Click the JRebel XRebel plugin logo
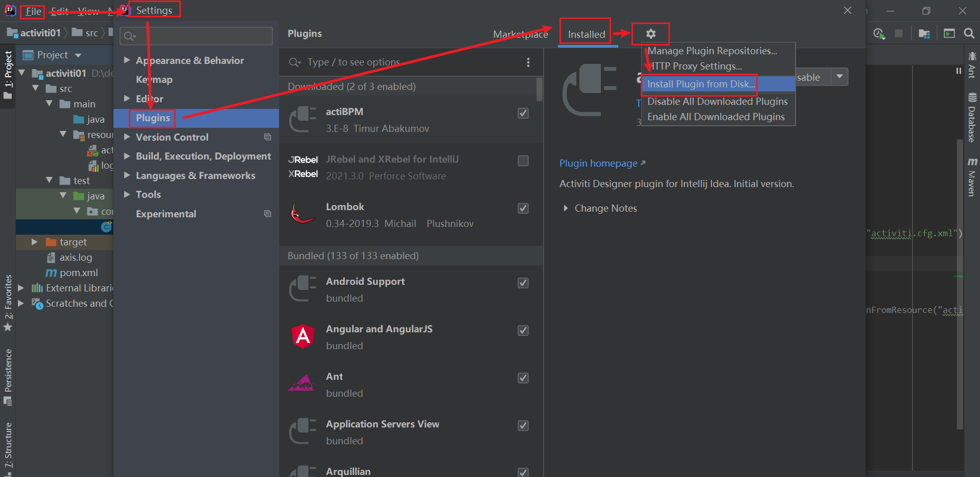Screen dimensions: 980x477 (x=303, y=167)
